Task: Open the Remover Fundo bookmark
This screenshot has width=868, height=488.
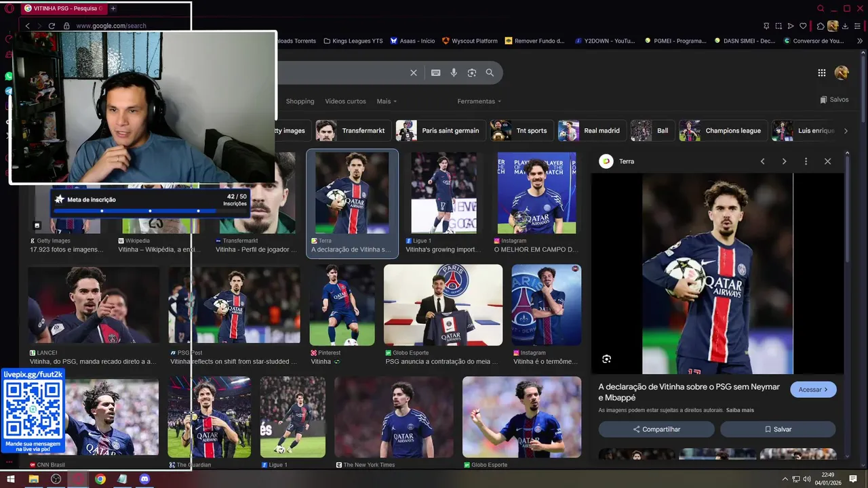Action: 535,41
